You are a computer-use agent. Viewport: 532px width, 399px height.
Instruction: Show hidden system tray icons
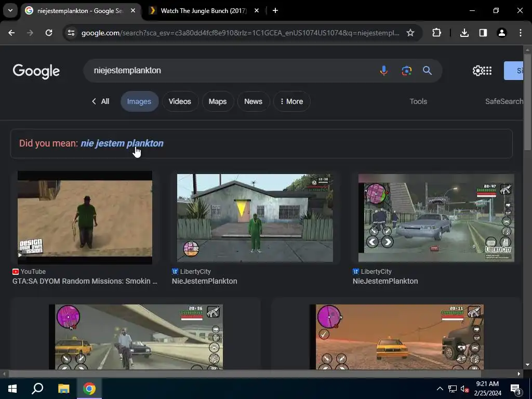pyautogui.click(x=440, y=389)
